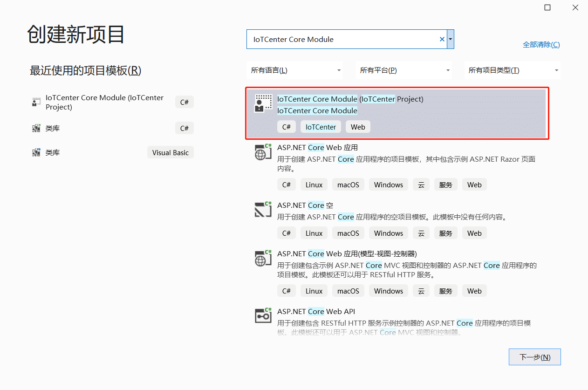Click the recent IoTCenter Core Module icon
The width and height of the screenshot is (588, 390).
click(36, 102)
